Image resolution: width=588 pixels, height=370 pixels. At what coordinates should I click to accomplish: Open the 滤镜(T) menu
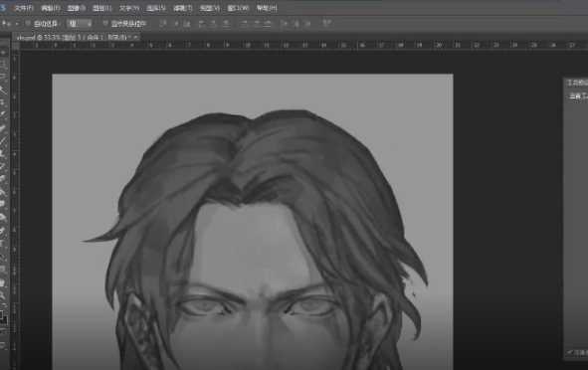183,8
